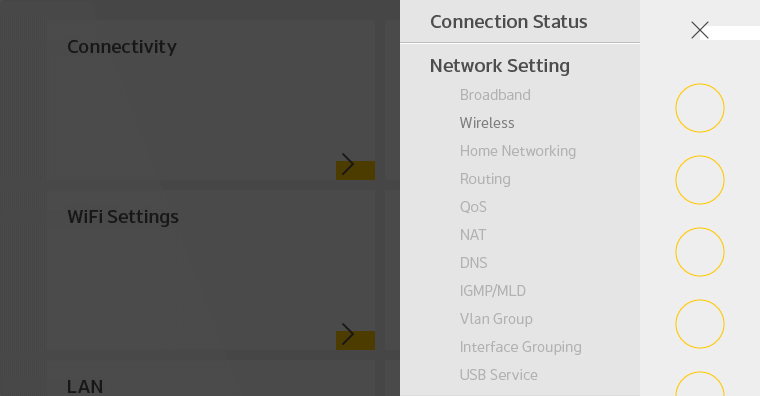Image resolution: width=760 pixels, height=396 pixels.
Task: Close the side menu with the X icon
Action: 699,30
